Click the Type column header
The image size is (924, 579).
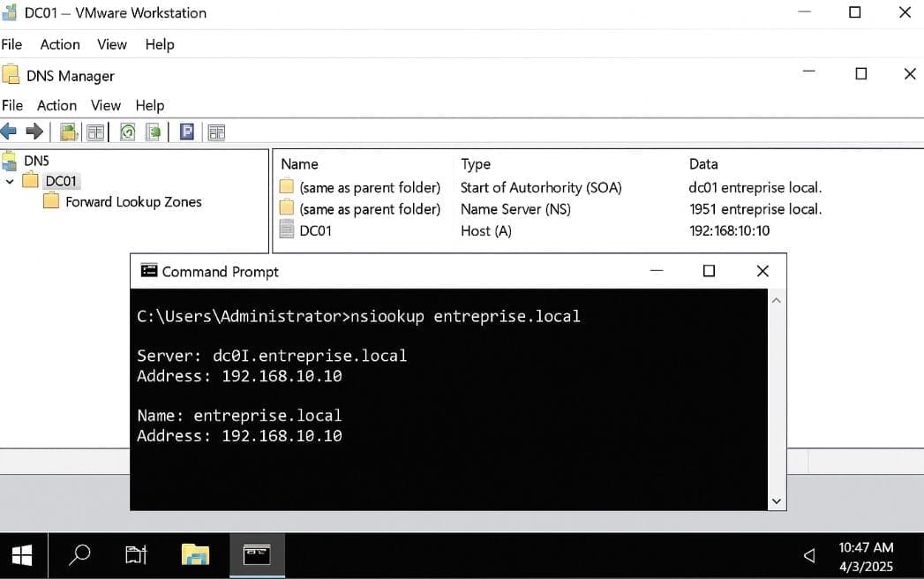coord(476,164)
